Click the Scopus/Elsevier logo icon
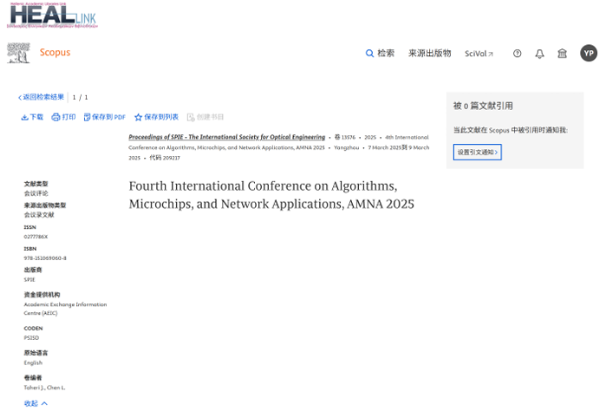Screen dimensions: 605x414 point(18,53)
